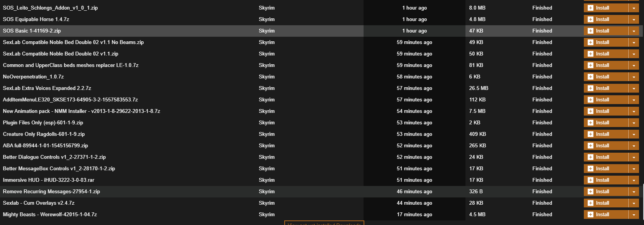644x225 pixels.
Task: Click the 46 minutes ago timestamp
Action: 415,191
